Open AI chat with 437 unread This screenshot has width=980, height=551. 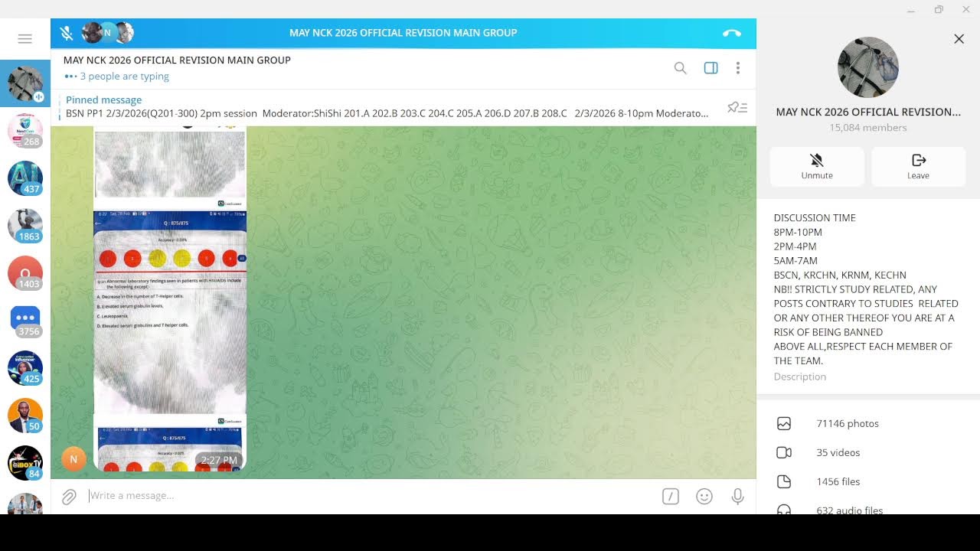pyautogui.click(x=25, y=178)
